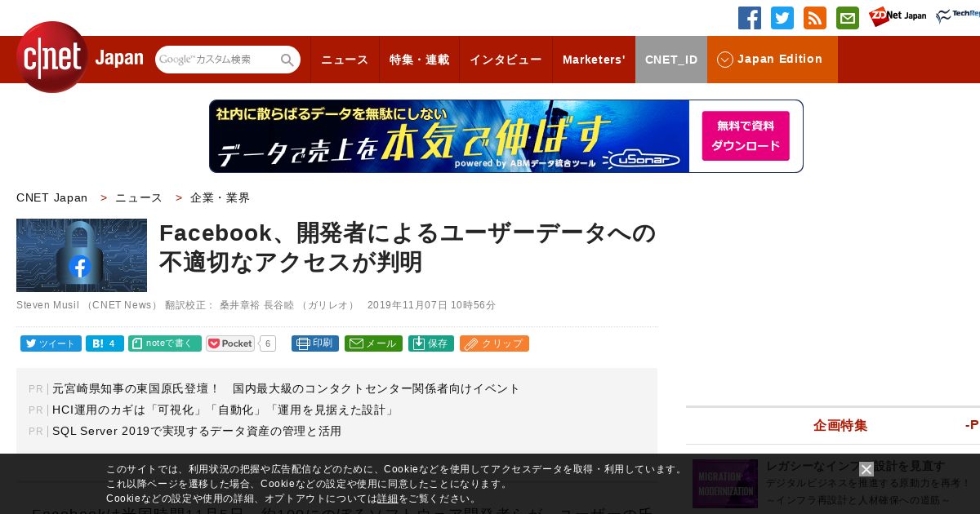The height and width of the screenshot is (514, 980).
Task: Click 無料で資料ダウンロード banner button
Action: (x=746, y=136)
